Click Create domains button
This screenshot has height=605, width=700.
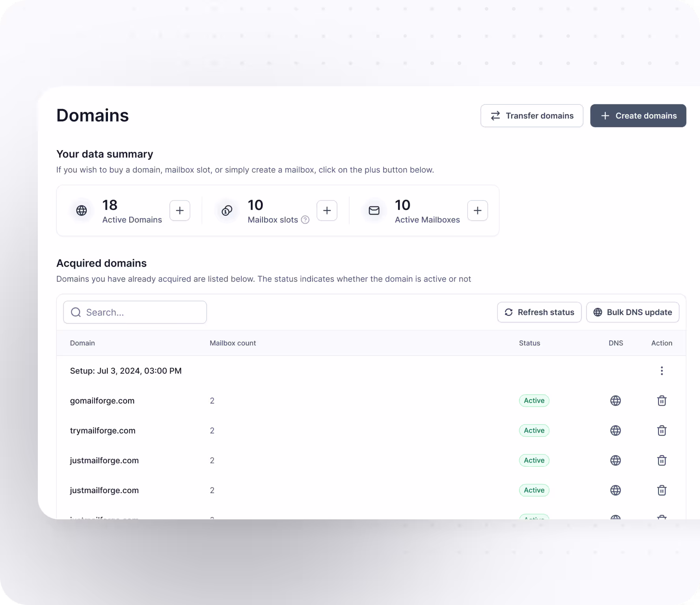point(638,116)
